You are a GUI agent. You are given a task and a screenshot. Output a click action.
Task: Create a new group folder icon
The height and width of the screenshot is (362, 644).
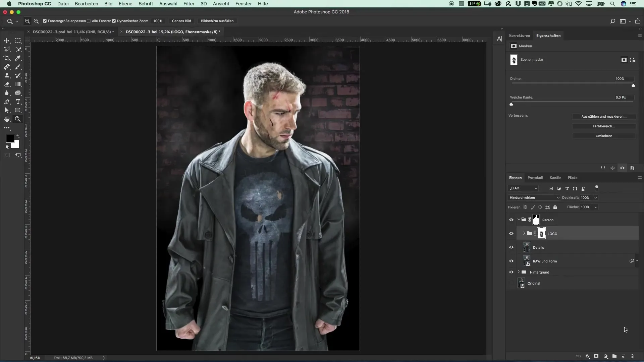pos(614,356)
